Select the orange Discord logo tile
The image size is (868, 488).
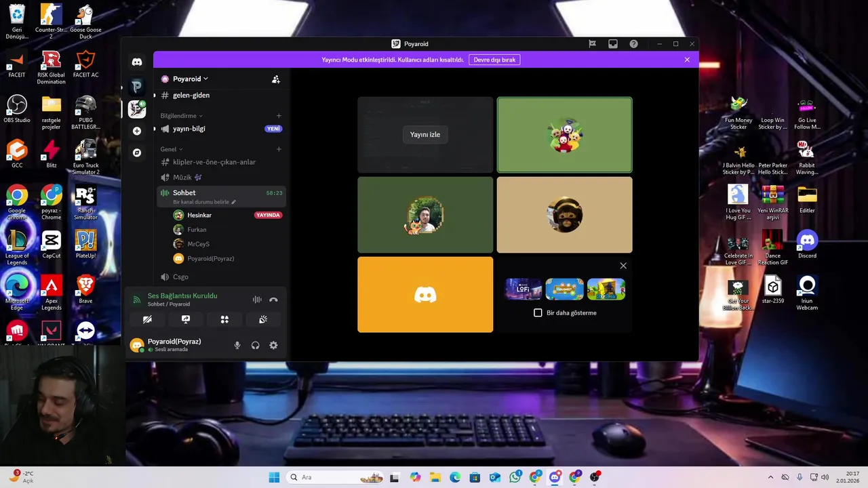[x=425, y=294]
